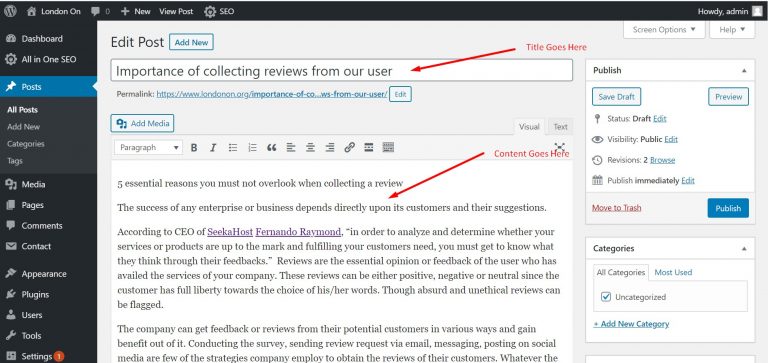Switch to the Visual editor tab
Image resolution: width=768 pixels, height=363 pixels.
tap(529, 126)
